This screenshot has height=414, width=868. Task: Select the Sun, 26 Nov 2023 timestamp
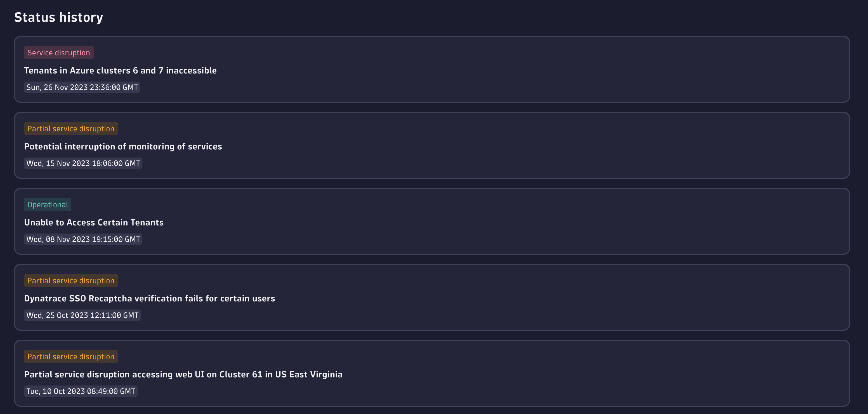82,87
